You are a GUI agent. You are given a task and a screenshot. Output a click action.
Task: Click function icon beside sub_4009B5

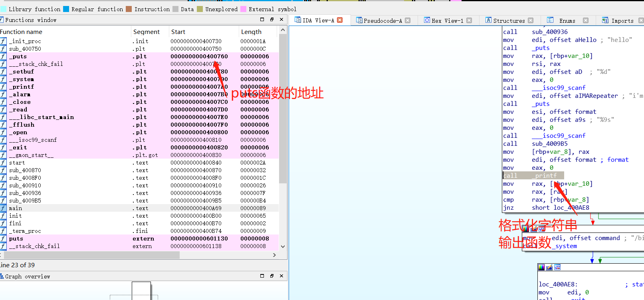point(3,201)
